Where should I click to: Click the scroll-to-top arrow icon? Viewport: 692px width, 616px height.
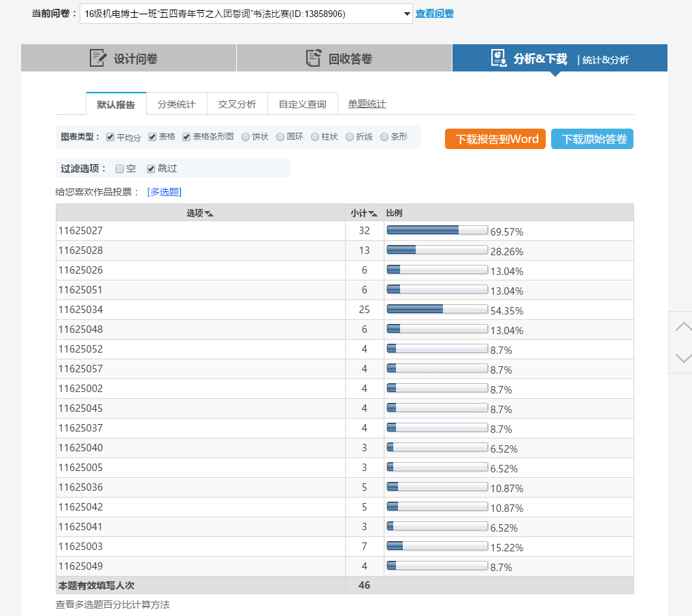tap(682, 327)
